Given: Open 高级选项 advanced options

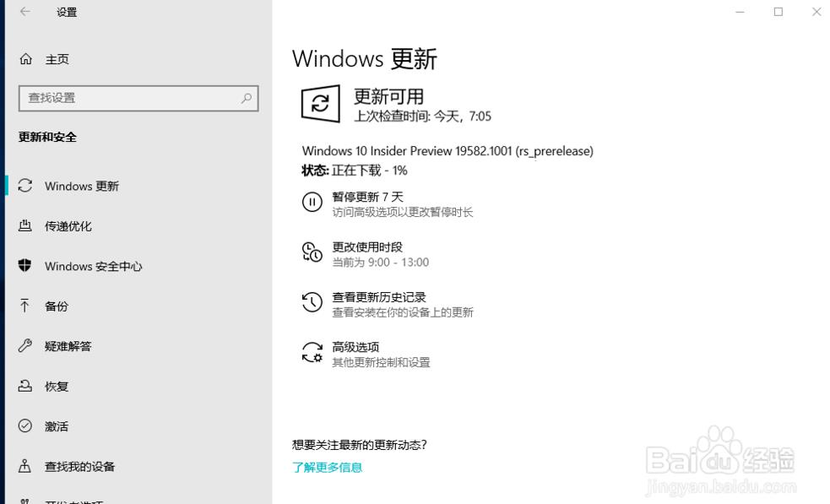Looking at the screenshot, I should [355, 347].
